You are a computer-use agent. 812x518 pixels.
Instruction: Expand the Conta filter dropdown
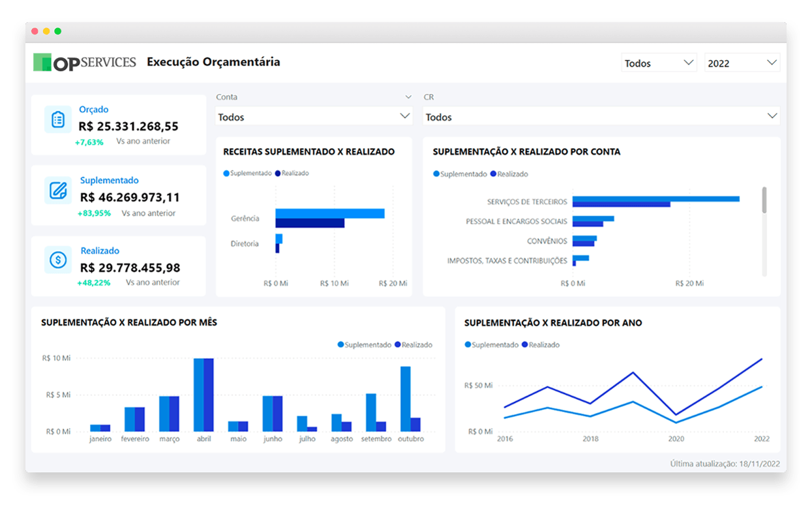pos(314,117)
